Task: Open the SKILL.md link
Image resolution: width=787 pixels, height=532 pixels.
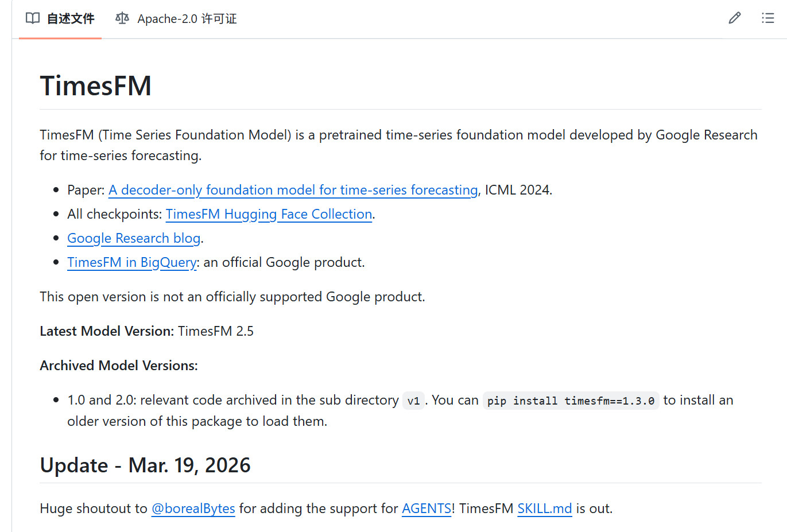Action: click(544, 508)
